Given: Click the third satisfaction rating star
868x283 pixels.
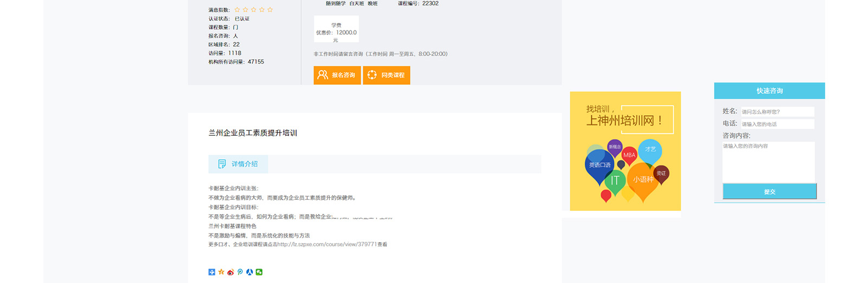Looking at the screenshot, I should point(253,10).
